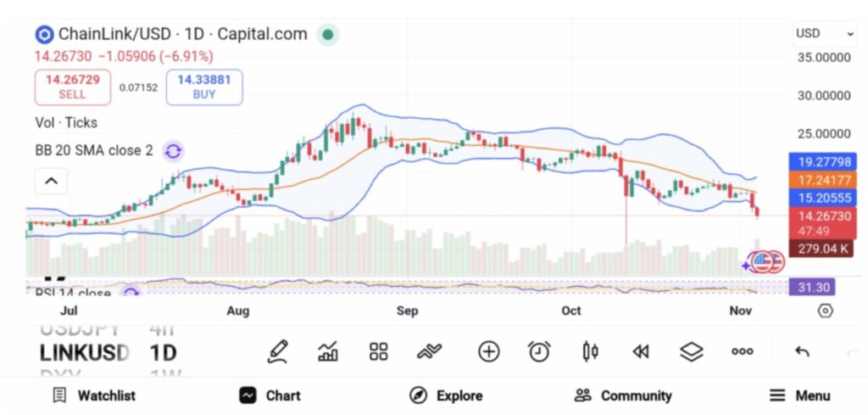868x415 pixels.
Task: Create an alert with the alarm clock icon
Action: [539, 351]
